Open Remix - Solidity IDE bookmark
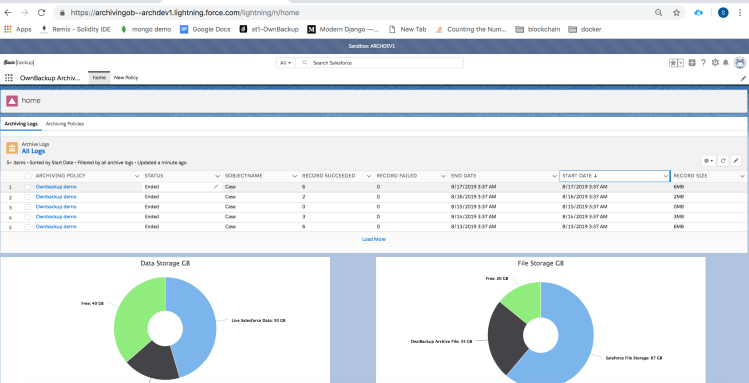 point(75,29)
